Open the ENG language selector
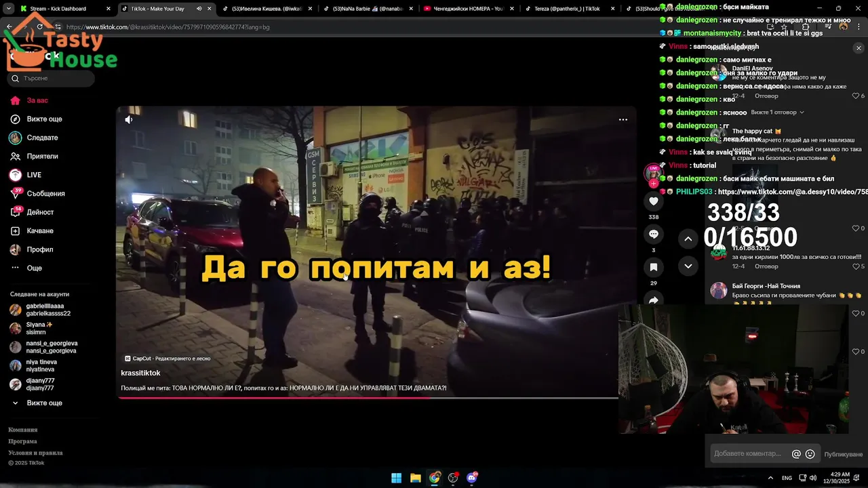Viewport: 868px width, 488px height. pyautogui.click(x=787, y=478)
